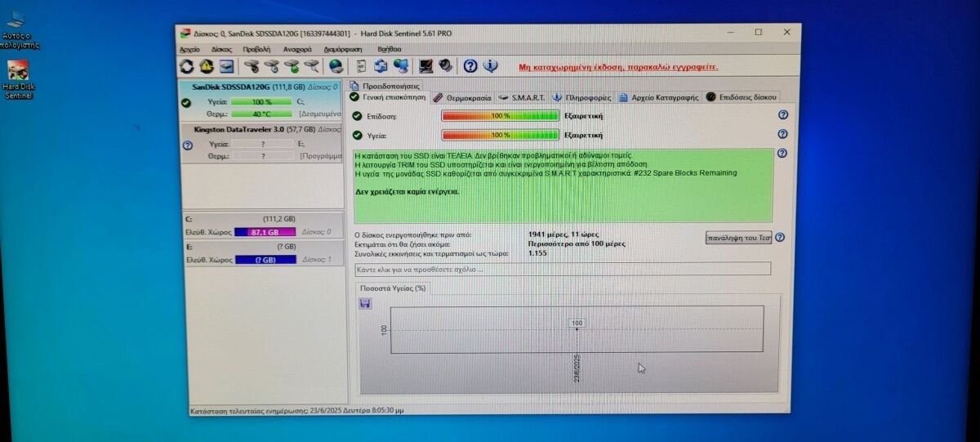This screenshot has width=980, height=442.
Task: Click the comment input field
Action: pyautogui.click(x=563, y=269)
